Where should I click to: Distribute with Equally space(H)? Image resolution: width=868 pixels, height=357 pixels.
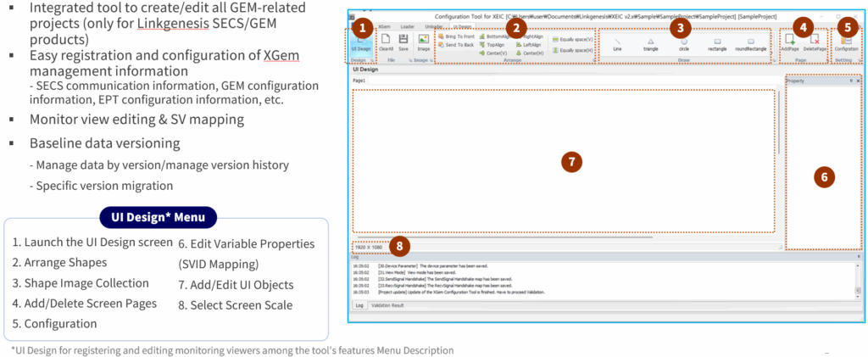point(572,50)
